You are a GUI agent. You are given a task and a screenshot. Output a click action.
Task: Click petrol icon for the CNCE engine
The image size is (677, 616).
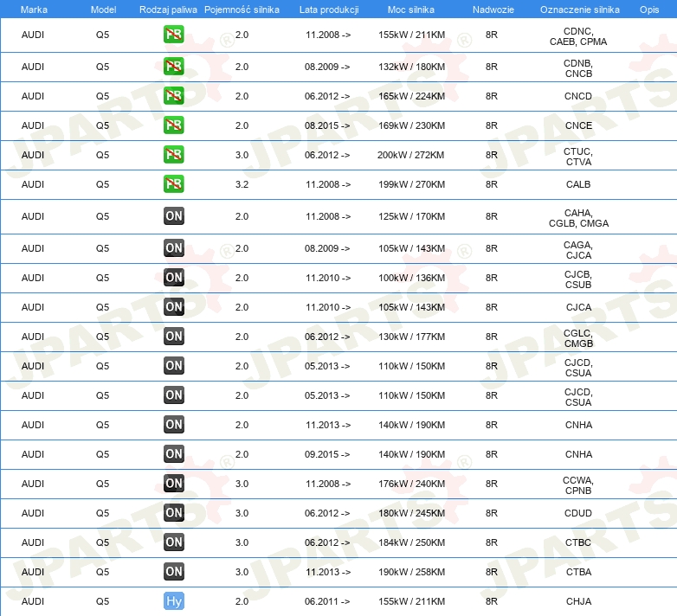click(x=174, y=125)
